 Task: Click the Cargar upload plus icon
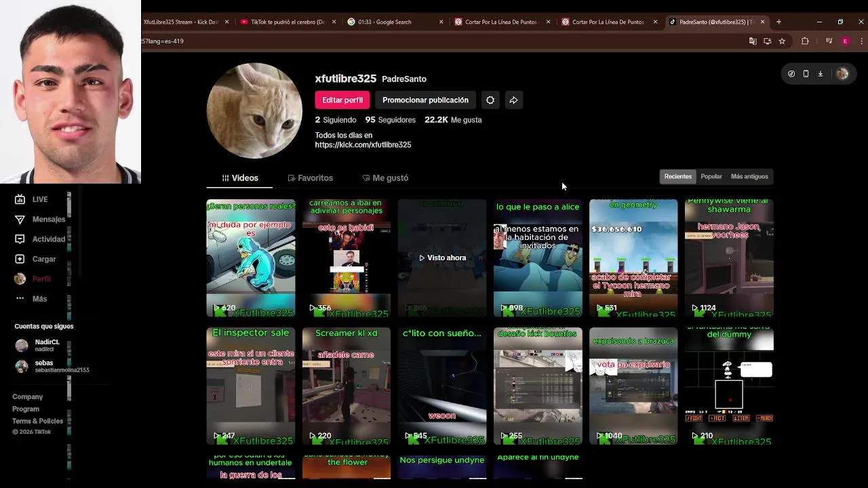[x=20, y=259]
